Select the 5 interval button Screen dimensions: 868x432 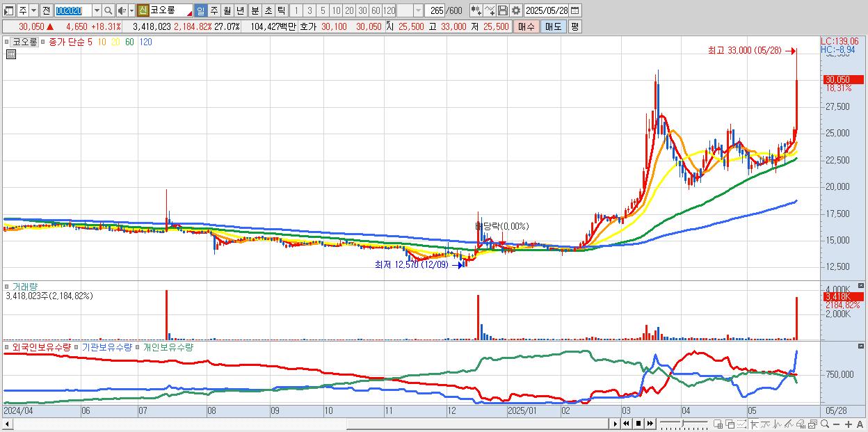point(323,10)
